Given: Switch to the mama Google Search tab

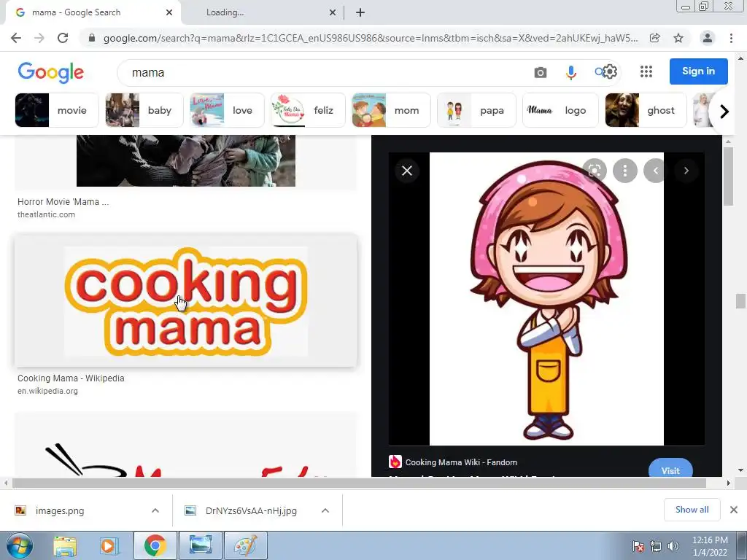Looking at the screenshot, I should click(x=92, y=12).
